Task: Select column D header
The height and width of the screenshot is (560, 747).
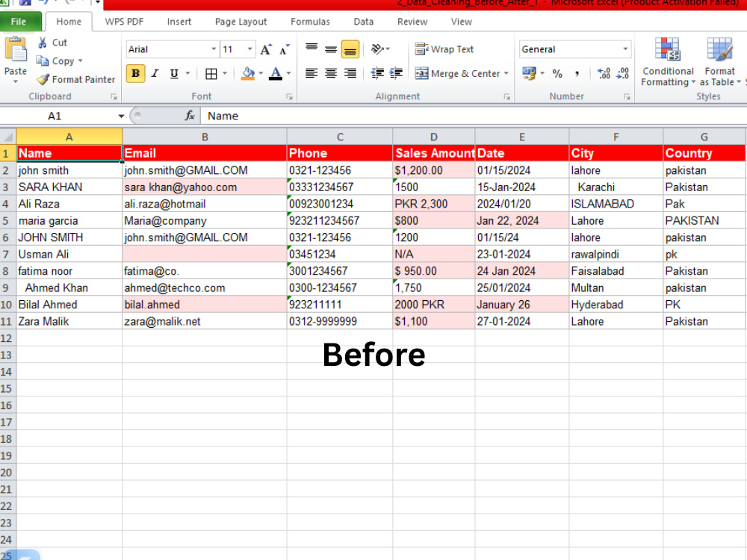Action: (x=433, y=137)
